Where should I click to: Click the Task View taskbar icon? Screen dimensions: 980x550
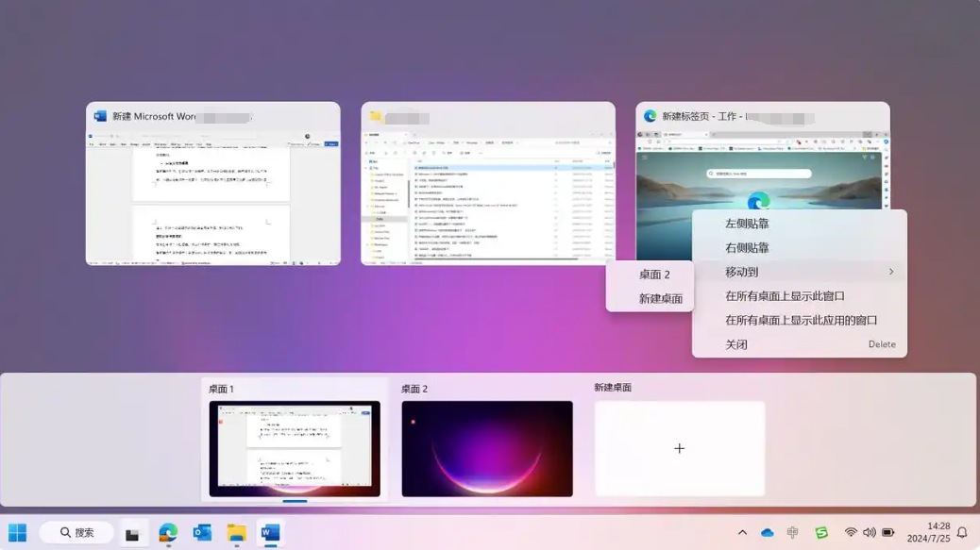coord(133,534)
